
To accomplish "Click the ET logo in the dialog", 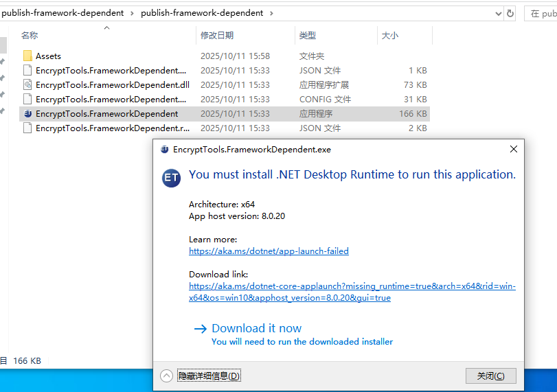I will pyautogui.click(x=171, y=178).
